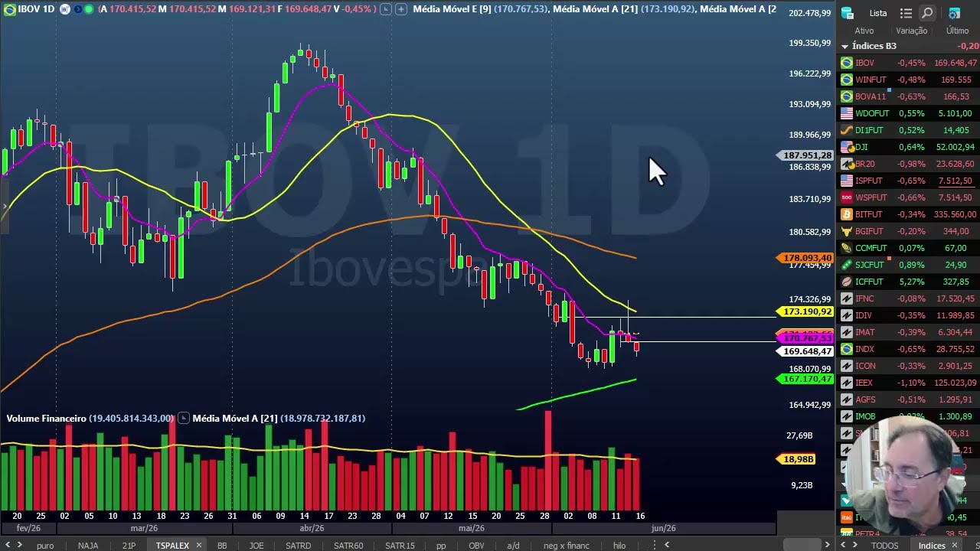
Task: Select the AGFS row in watchlist
Action: tap(910, 399)
